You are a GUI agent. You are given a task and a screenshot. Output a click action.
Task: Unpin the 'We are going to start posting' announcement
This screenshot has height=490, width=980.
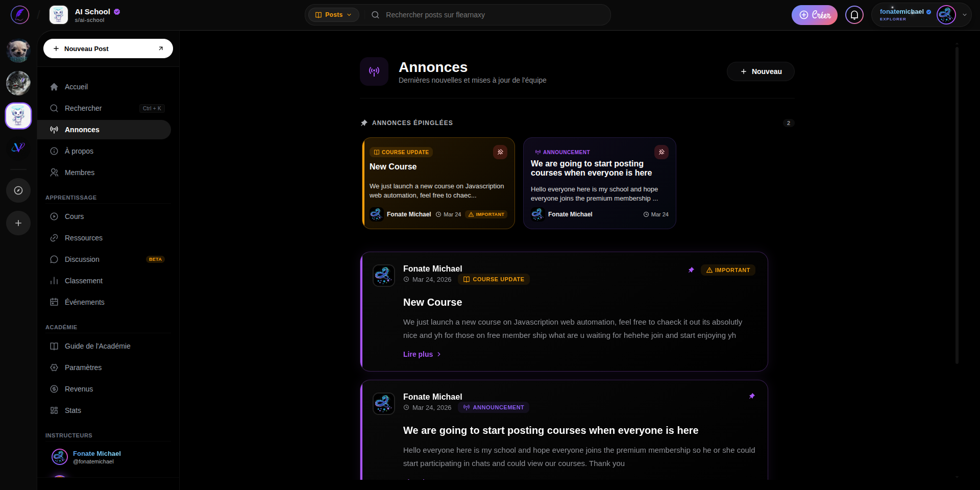(x=661, y=152)
